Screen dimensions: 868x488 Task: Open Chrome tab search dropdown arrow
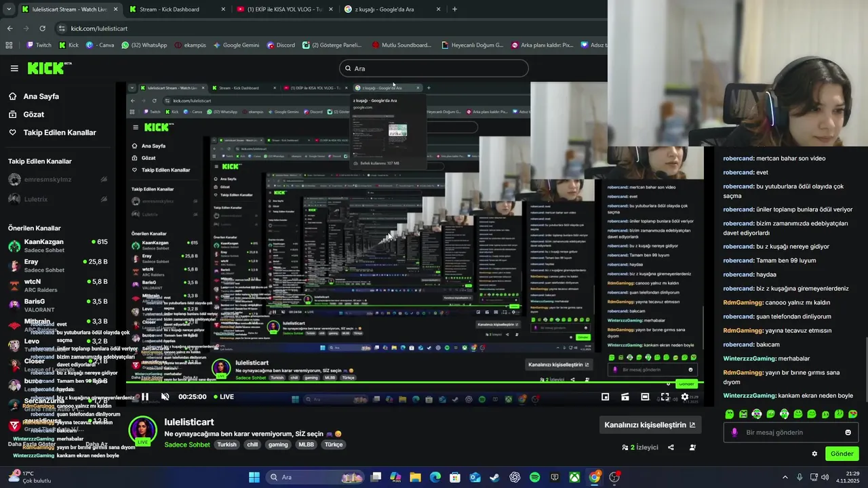click(8, 9)
